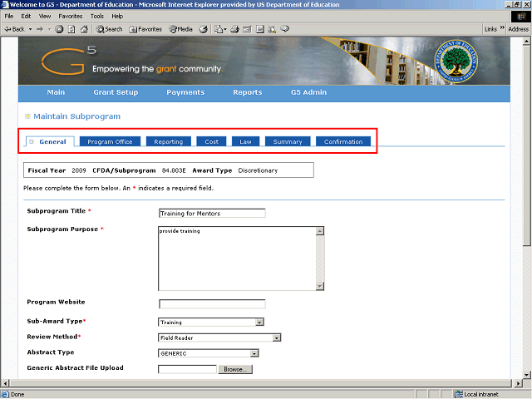Switch to the Program Office tab

tap(110, 141)
